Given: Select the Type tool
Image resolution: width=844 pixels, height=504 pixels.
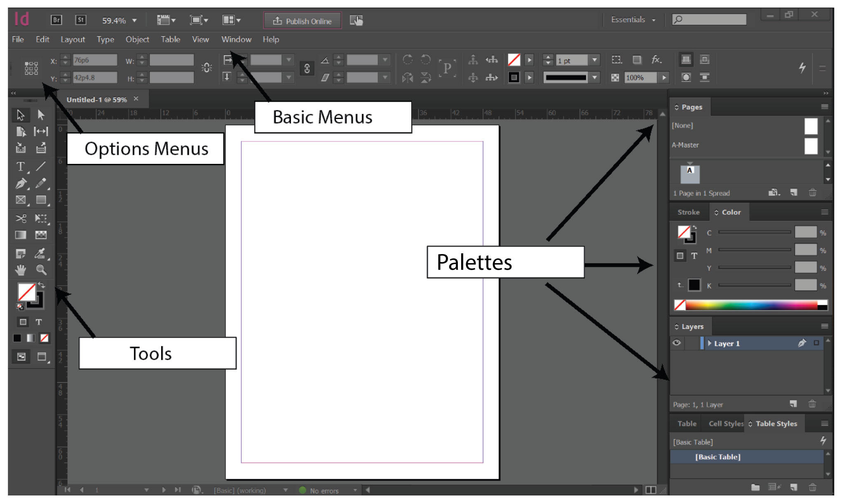Looking at the screenshot, I should click(20, 167).
